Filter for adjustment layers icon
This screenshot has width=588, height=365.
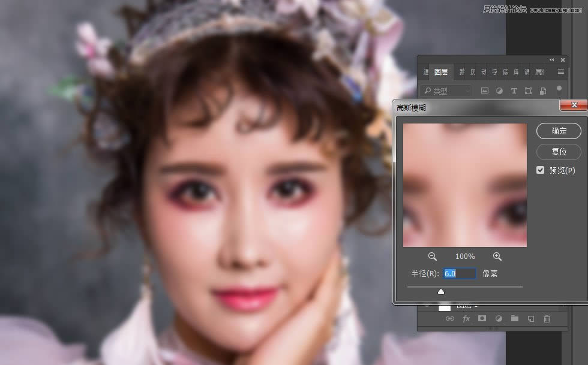[499, 91]
